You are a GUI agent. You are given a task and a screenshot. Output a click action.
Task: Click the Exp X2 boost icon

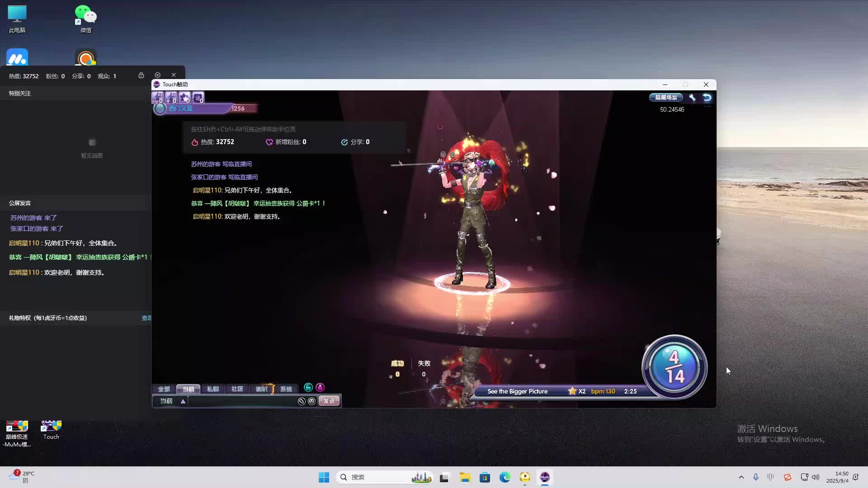pos(157,97)
